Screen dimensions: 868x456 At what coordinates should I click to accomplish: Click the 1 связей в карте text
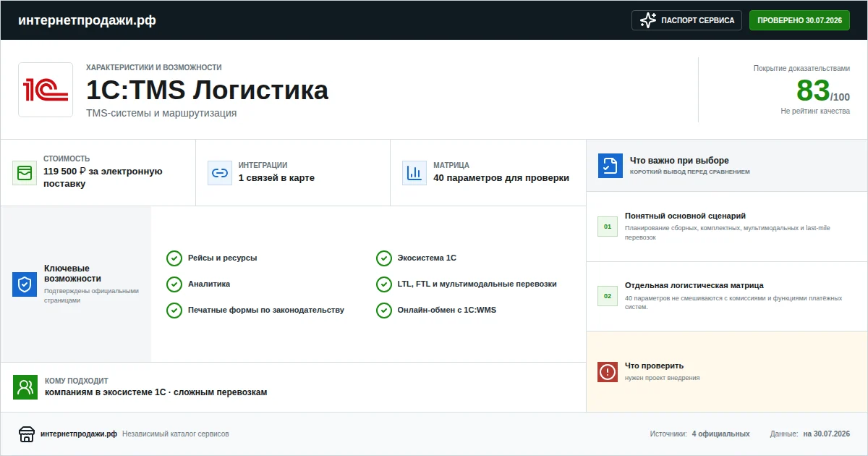pos(276,178)
